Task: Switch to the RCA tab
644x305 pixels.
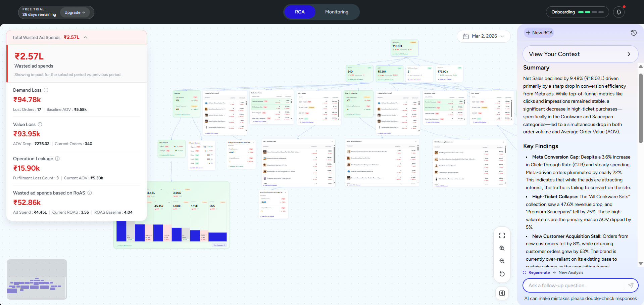Action: (300, 12)
